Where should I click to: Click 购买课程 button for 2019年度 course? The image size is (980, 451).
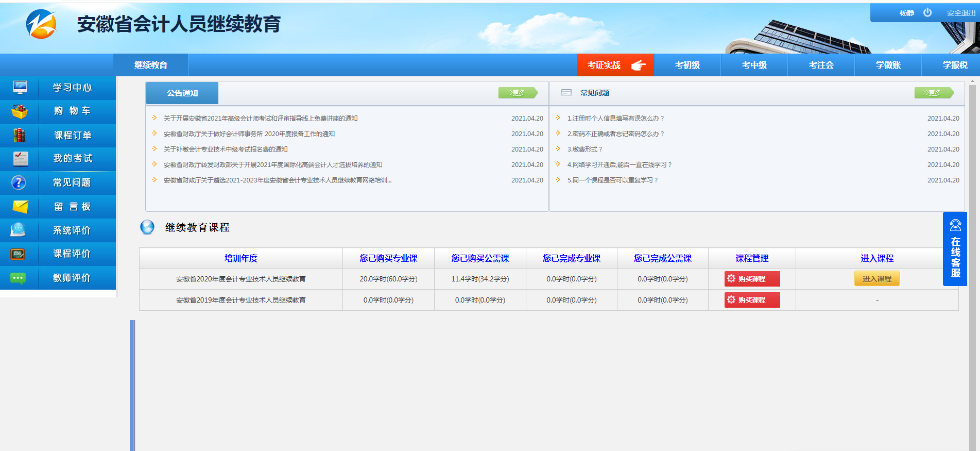(x=752, y=300)
